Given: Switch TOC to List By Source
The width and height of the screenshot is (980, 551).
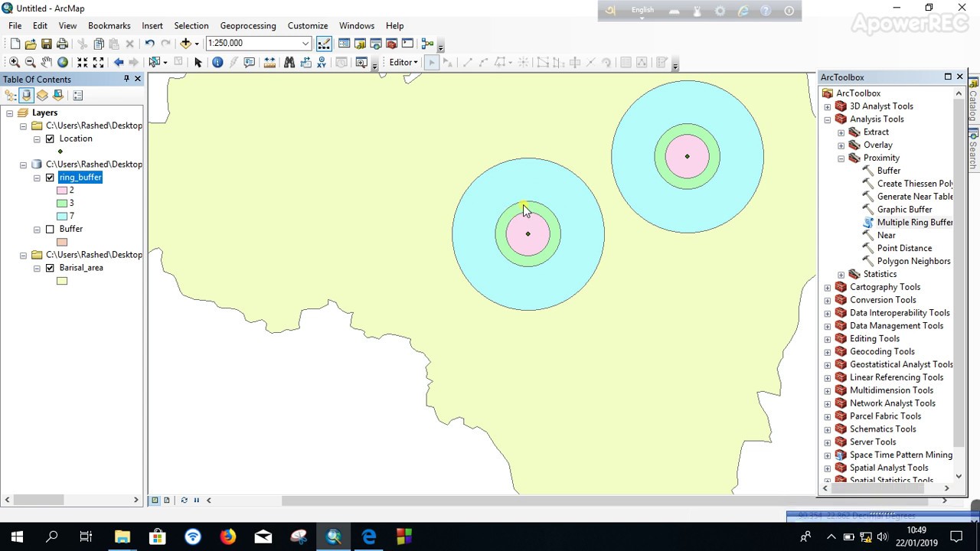Looking at the screenshot, I should click(x=27, y=96).
